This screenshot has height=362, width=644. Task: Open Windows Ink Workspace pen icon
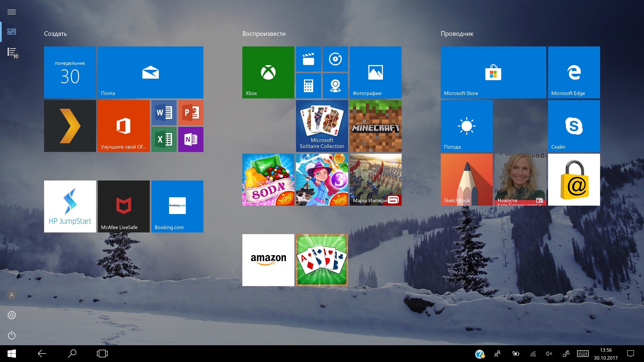(566, 353)
